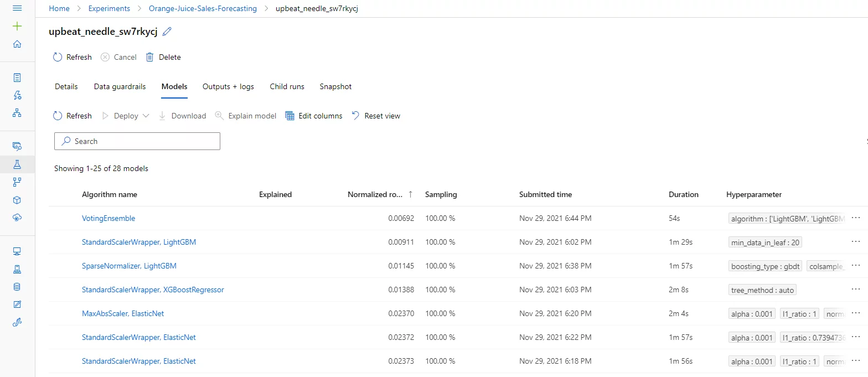Image resolution: width=868 pixels, height=377 pixels.
Task: Go to the Home icon in sidebar
Action: [17, 44]
